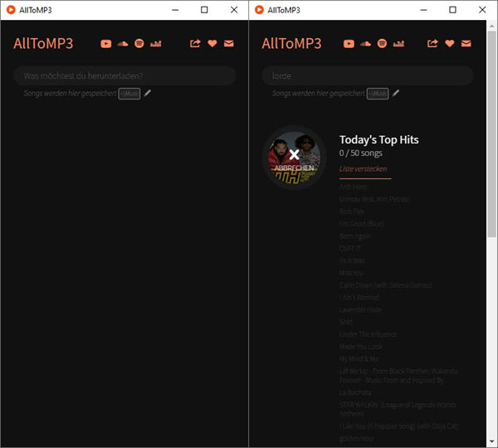The image size is (498, 448).
Task: Click the song 'Anti-Hero' in the list
Action: (353, 187)
